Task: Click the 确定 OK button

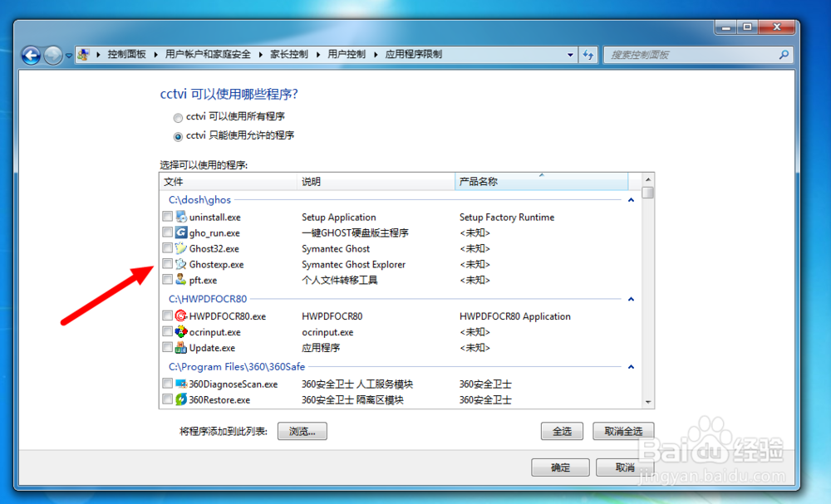Action: click(x=560, y=467)
